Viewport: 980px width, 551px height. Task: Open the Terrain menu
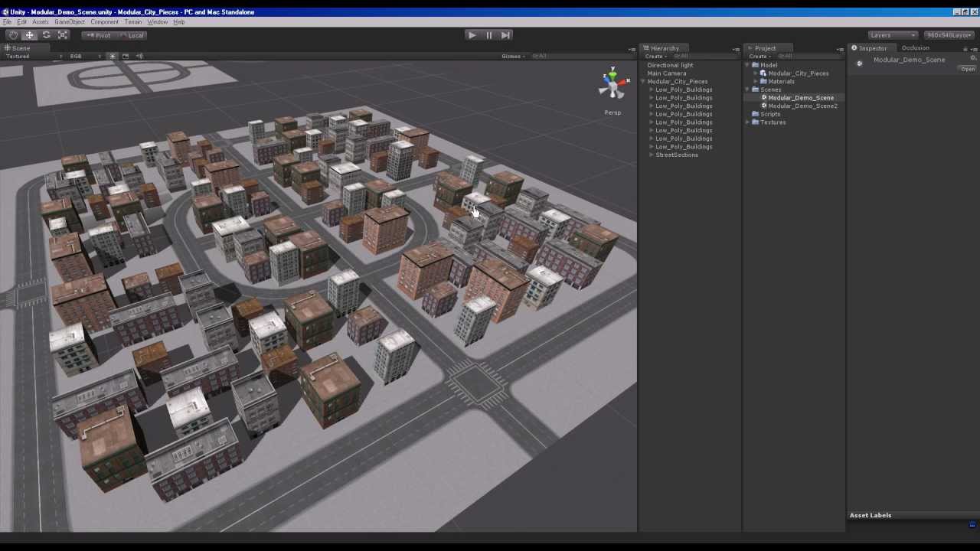click(133, 21)
